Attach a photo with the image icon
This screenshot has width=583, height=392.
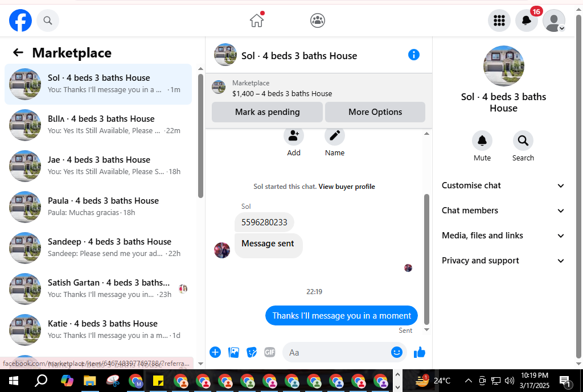point(233,352)
